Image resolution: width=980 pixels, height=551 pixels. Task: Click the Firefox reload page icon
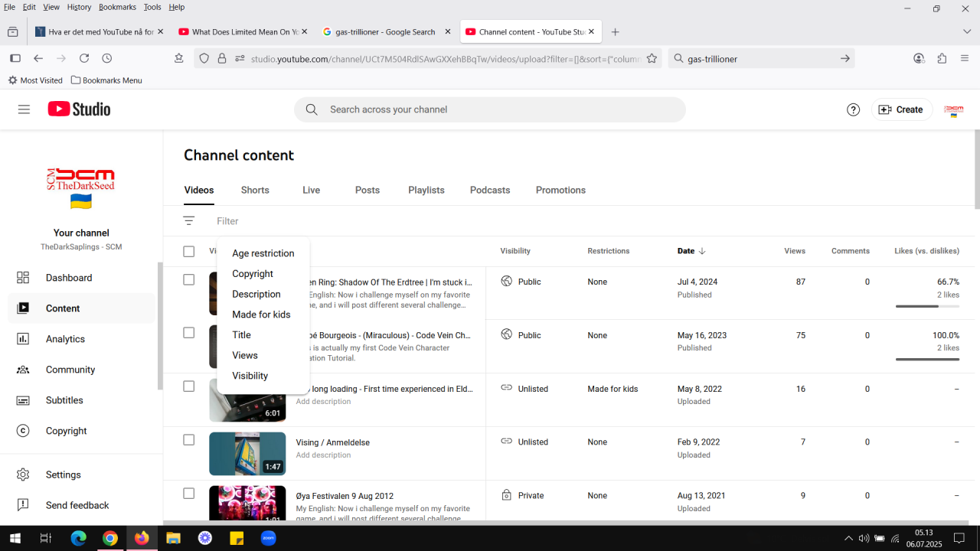tap(84, 58)
